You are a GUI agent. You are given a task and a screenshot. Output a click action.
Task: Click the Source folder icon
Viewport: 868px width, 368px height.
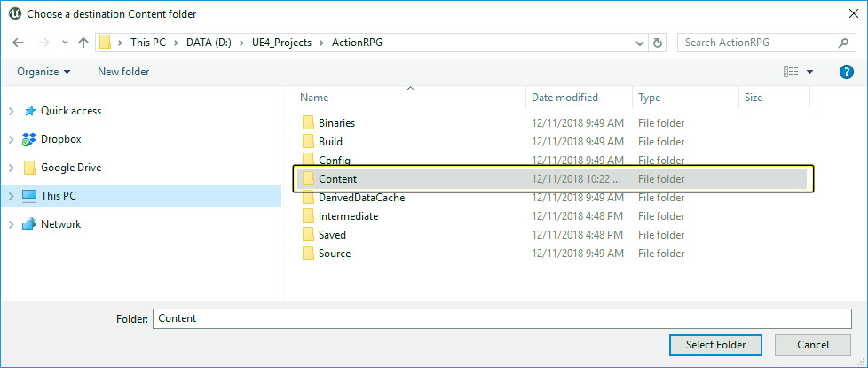[x=308, y=254]
